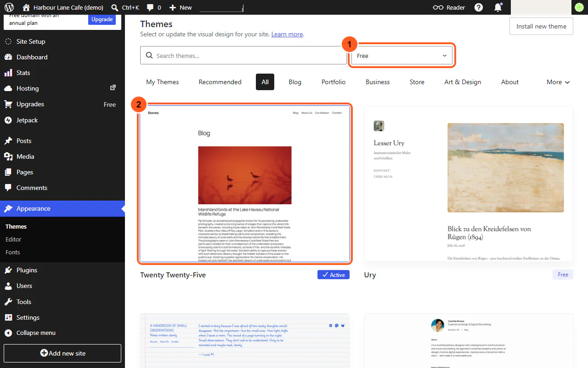Open Stats in the sidebar
The height and width of the screenshot is (368, 588).
62,73
